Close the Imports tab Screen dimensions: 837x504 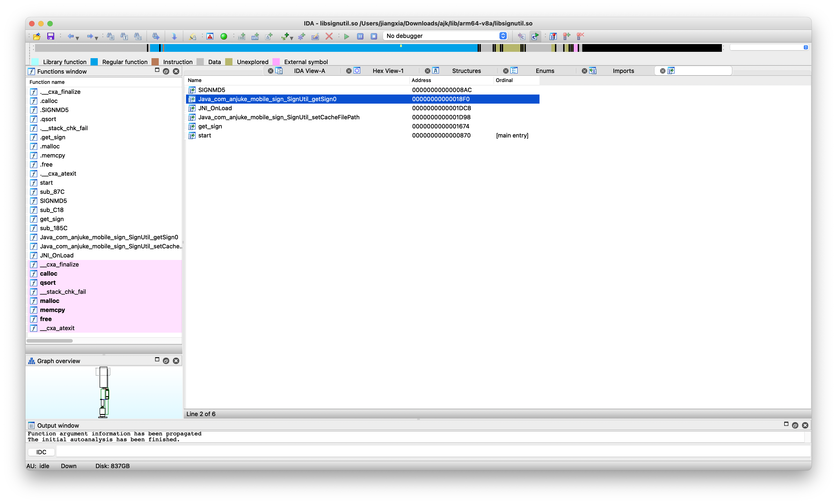point(584,71)
